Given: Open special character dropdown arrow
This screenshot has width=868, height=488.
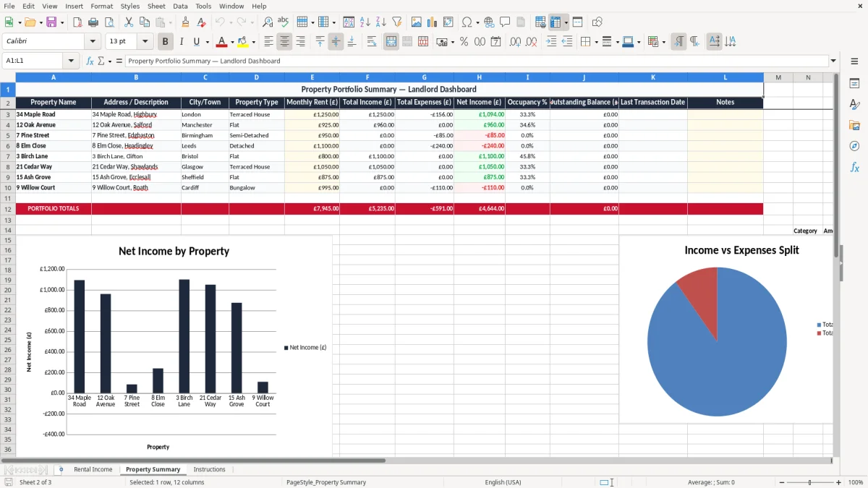Looking at the screenshot, I should tap(477, 22).
